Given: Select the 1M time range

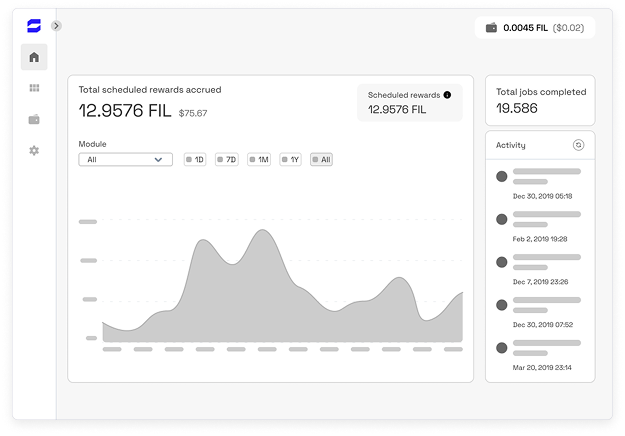Looking at the screenshot, I should click(x=258, y=159).
